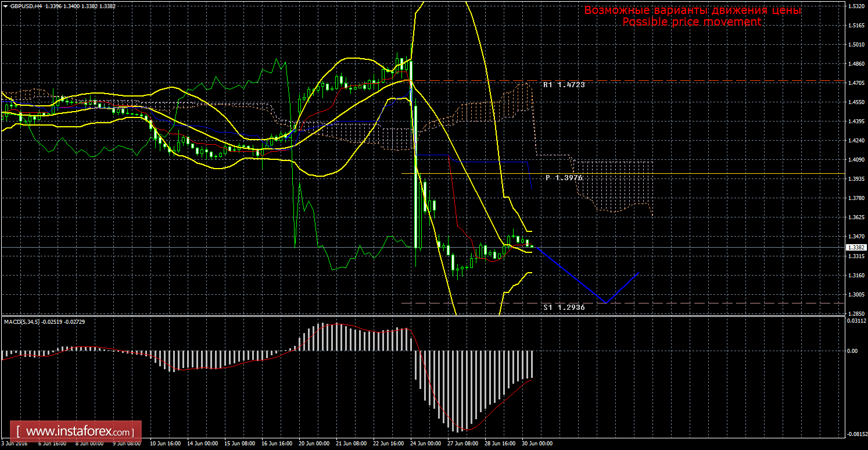Viewport: 868px width, 450px height.
Task: Select the P 1.3976 pivot label
Action: tap(564, 177)
